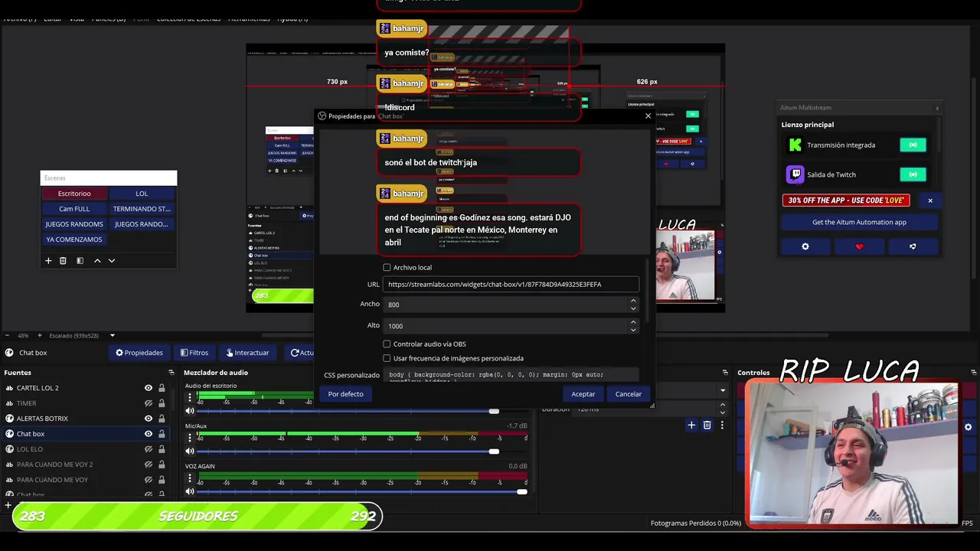
Task: Undock the Fuentes panel
Action: coord(171,373)
